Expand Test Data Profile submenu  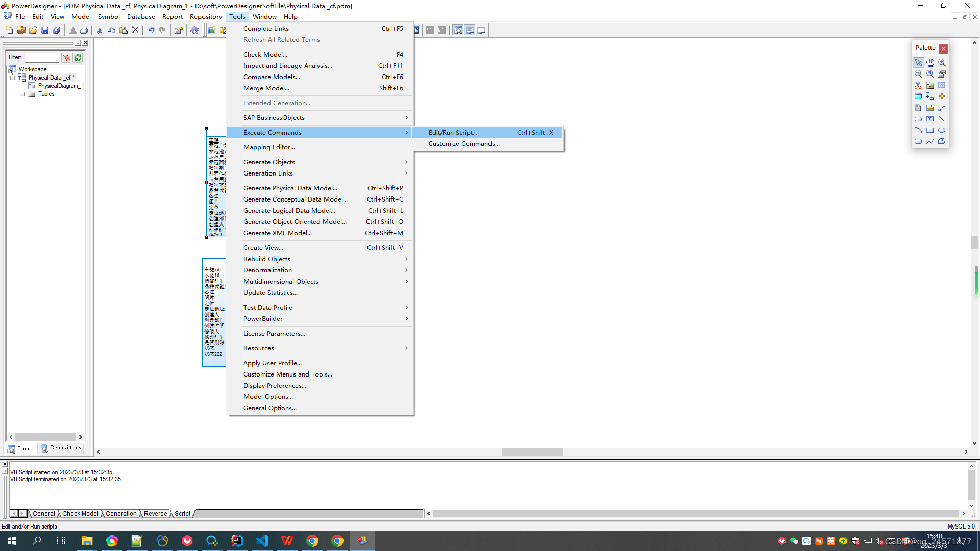coord(320,308)
